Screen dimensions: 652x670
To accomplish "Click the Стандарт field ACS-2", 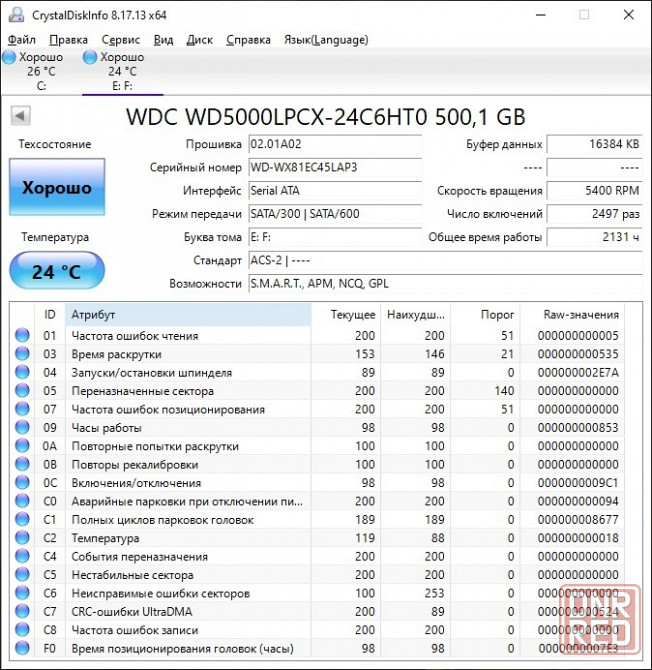I will 445,260.
